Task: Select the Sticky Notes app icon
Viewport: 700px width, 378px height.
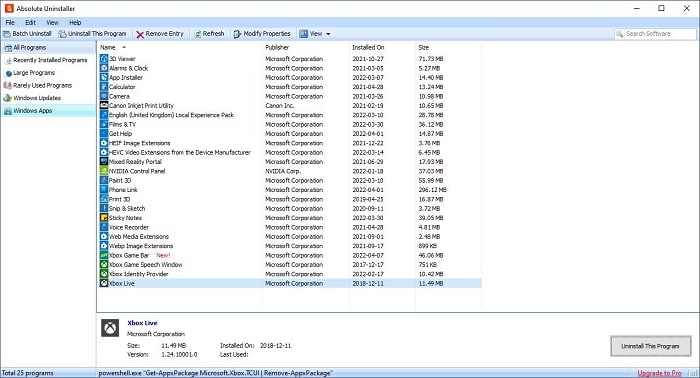Action: coord(104,218)
